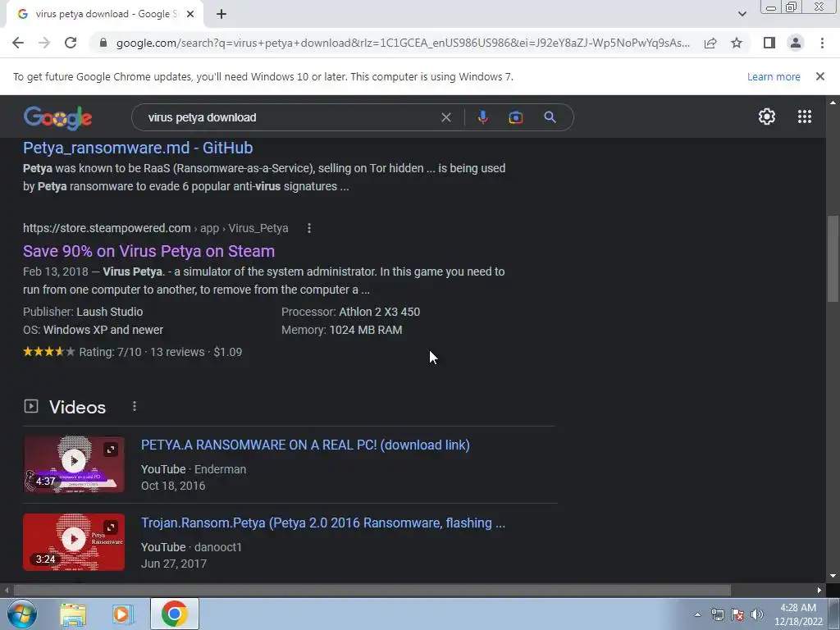This screenshot has height=630, width=840.
Task: Open the tab search dropdown arrow
Action: 742,14
